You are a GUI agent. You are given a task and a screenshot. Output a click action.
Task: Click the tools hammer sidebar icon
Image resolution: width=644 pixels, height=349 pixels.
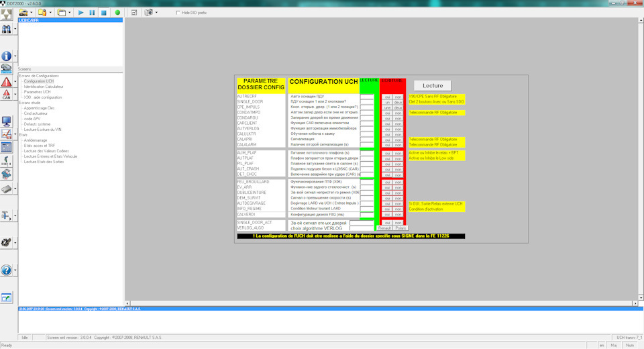point(6,215)
